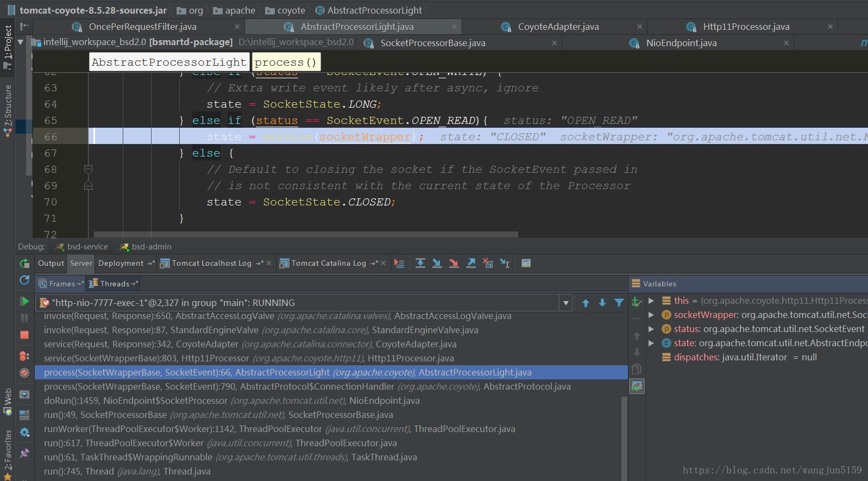This screenshot has height=481, width=868.
Task: Collapse the project tree node arrow
Action: (x=21, y=42)
